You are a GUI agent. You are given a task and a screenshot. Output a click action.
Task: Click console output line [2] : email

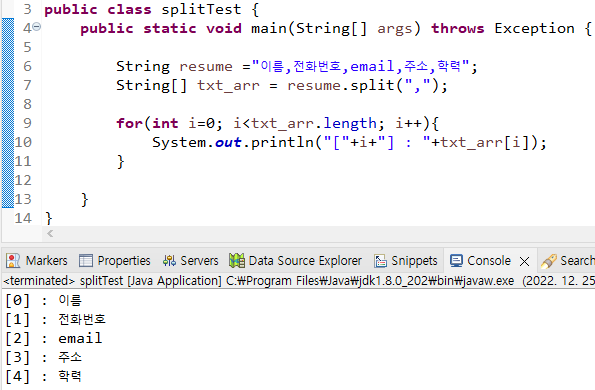pos(54,338)
